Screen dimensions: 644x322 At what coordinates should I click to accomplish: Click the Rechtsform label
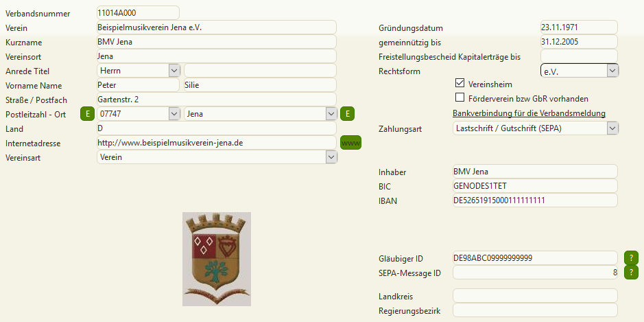[400, 71]
